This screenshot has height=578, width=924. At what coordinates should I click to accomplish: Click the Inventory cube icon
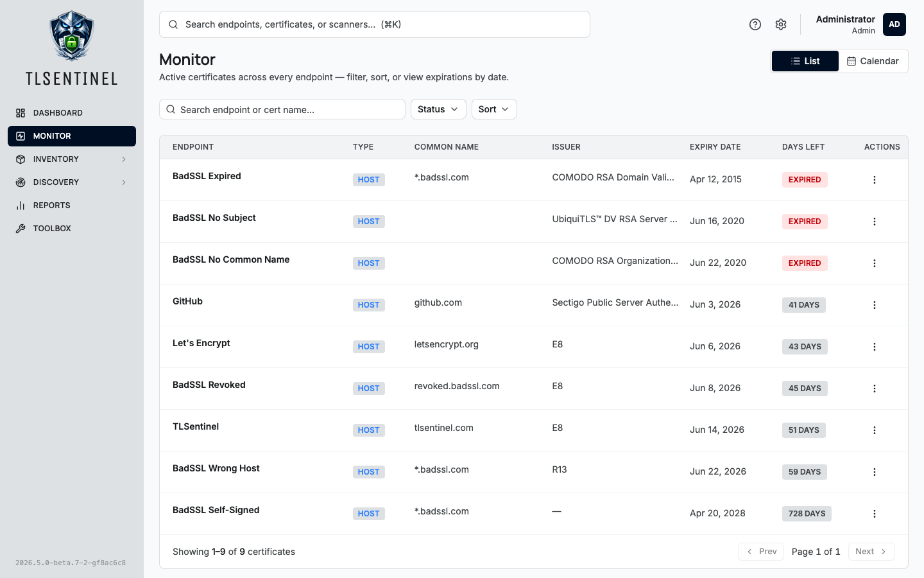coord(21,159)
